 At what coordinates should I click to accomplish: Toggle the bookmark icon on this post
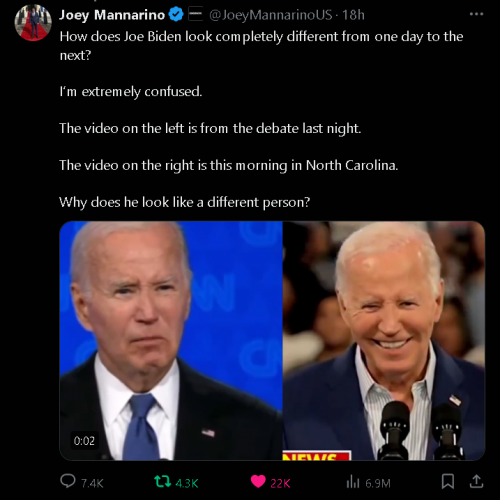[448, 481]
